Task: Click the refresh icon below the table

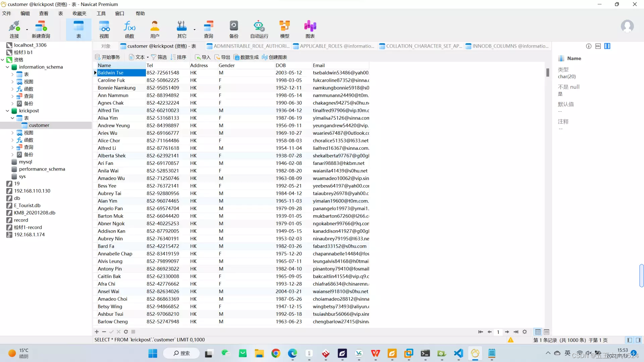Action: click(x=126, y=332)
